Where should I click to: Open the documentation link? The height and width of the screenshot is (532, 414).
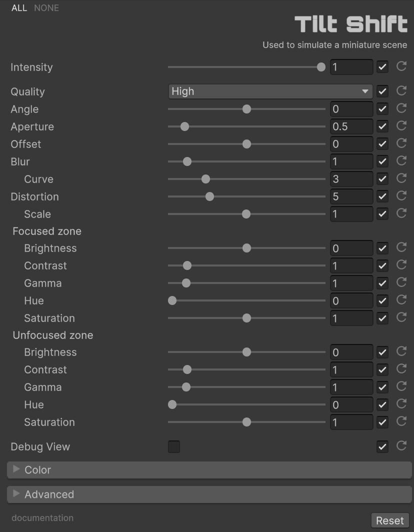tap(42, 518)
